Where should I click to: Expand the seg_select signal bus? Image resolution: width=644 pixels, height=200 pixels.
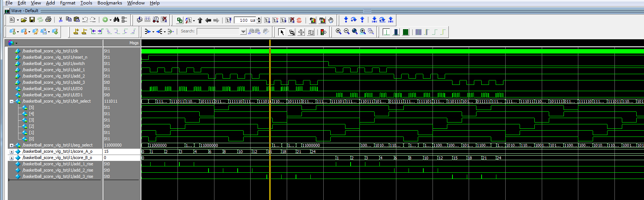pyautogui.click(x=11, y=145)
